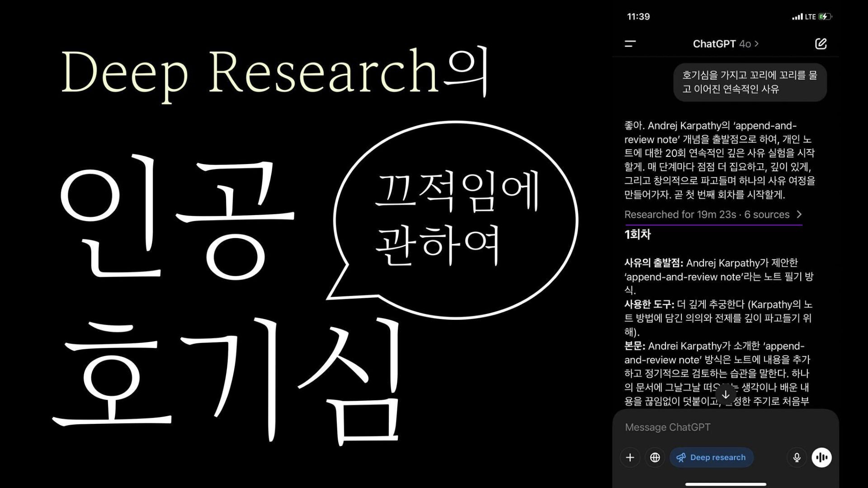Tap the scroll-to-bottom arrow button

(x=726, y=394)
